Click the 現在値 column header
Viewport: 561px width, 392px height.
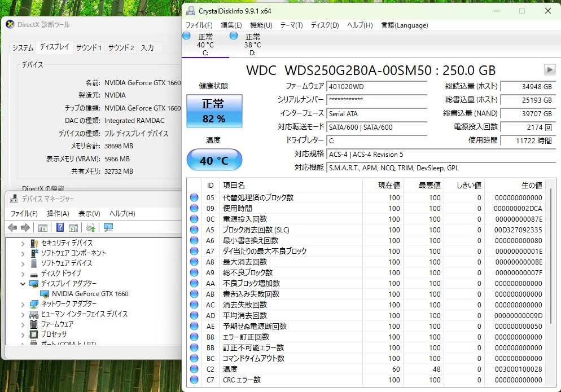pos(383,185)
